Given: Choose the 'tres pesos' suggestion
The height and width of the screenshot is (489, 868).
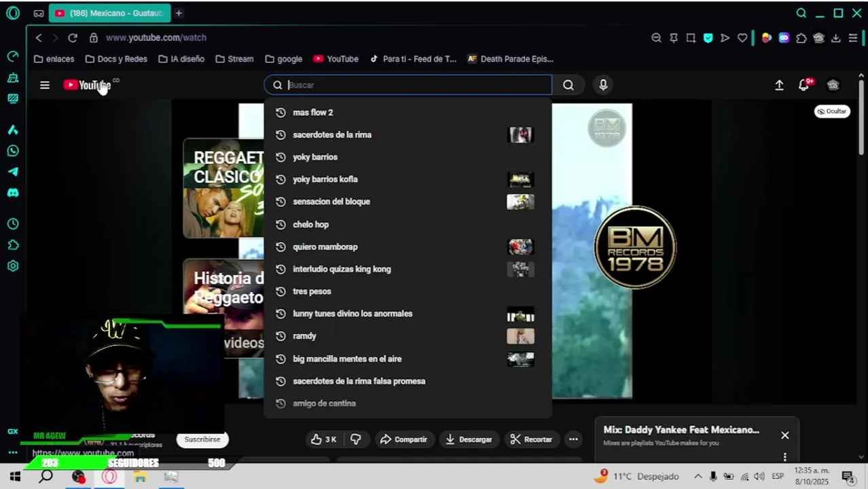Looking at the screenshot, I should click(x=408, y=291).
